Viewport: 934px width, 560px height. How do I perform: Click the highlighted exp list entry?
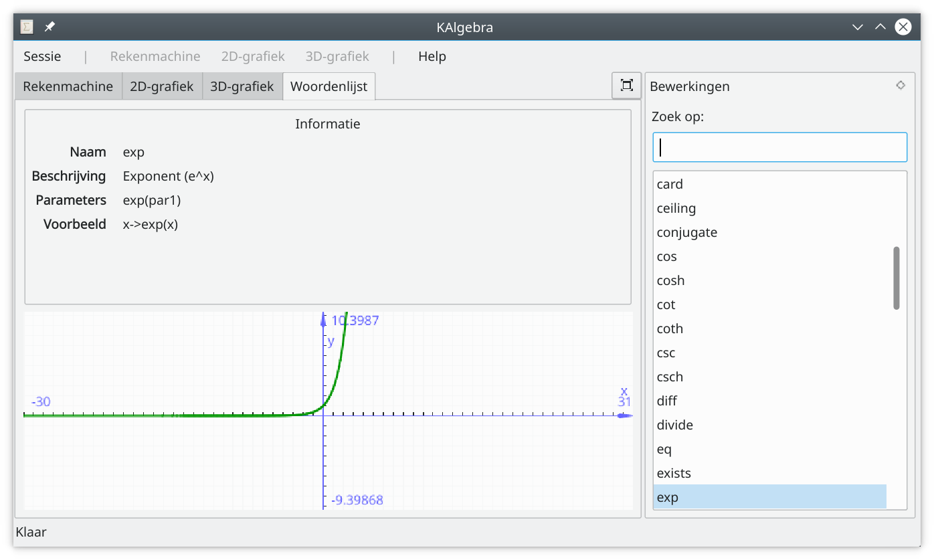770,496
